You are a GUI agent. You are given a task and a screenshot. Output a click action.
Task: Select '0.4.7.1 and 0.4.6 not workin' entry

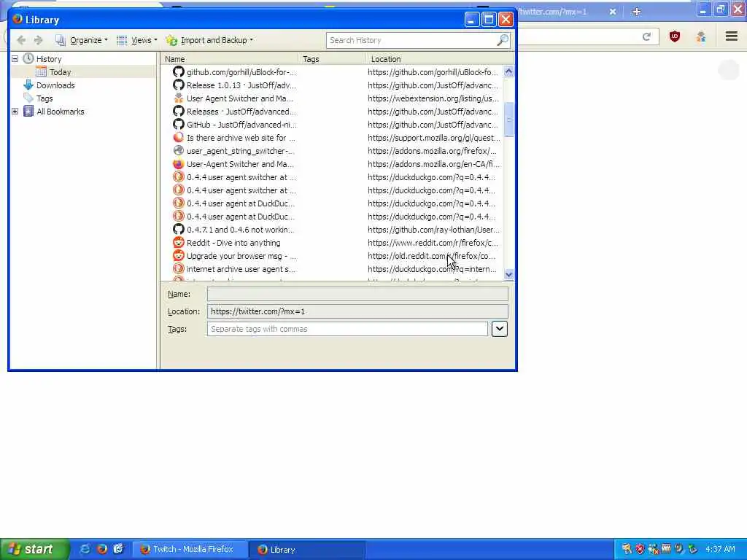[332, 230]
